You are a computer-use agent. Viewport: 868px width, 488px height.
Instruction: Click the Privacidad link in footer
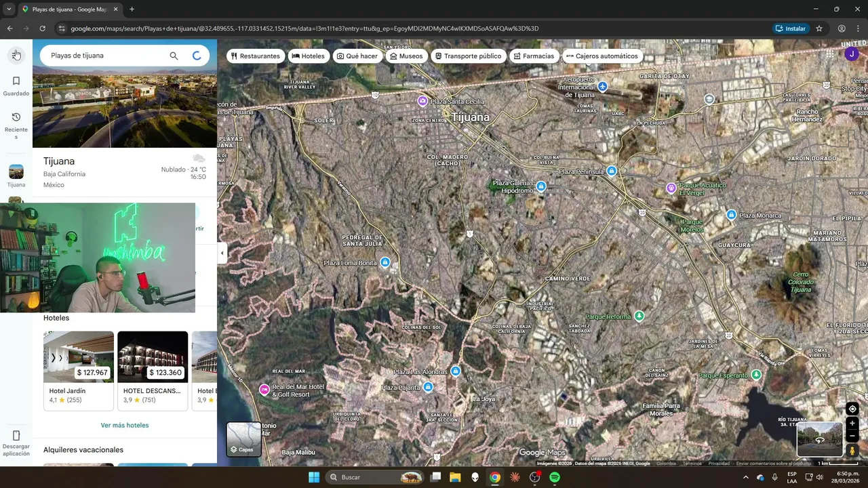coord(719,464)
